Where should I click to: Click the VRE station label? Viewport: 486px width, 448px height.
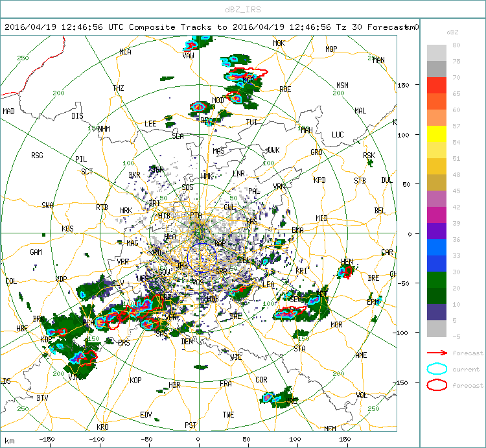[x=292, y=401]
